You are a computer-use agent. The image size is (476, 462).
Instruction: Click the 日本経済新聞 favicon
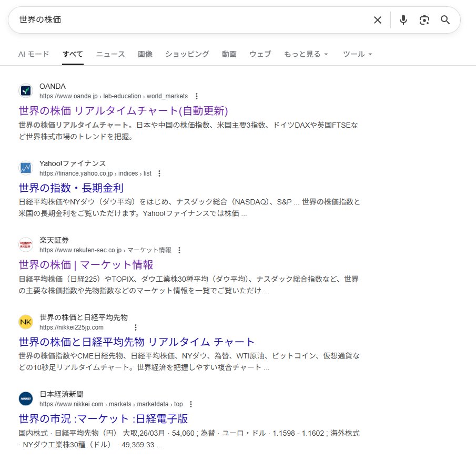[x=26, y=398]
